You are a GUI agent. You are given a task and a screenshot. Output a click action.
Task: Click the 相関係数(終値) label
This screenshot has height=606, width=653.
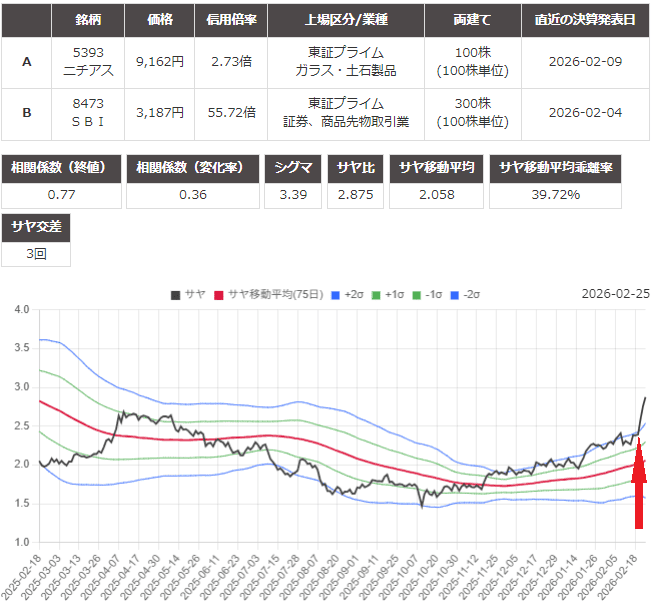pos(62,167)
